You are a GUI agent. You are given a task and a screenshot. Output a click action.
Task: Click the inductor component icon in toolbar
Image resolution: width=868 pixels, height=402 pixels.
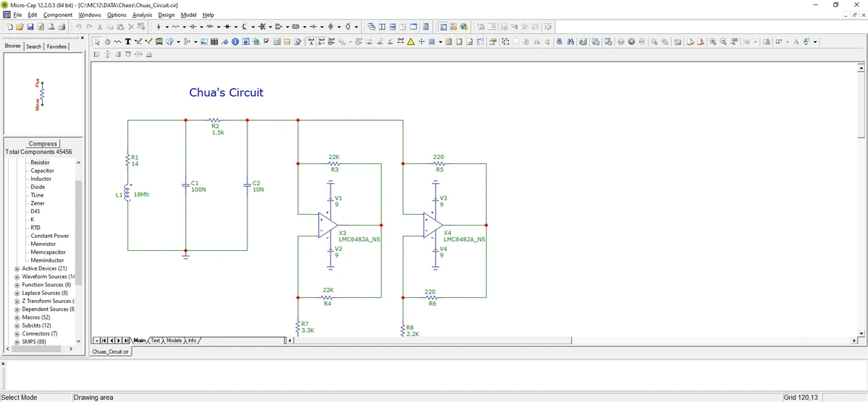(x=210, y=27)
